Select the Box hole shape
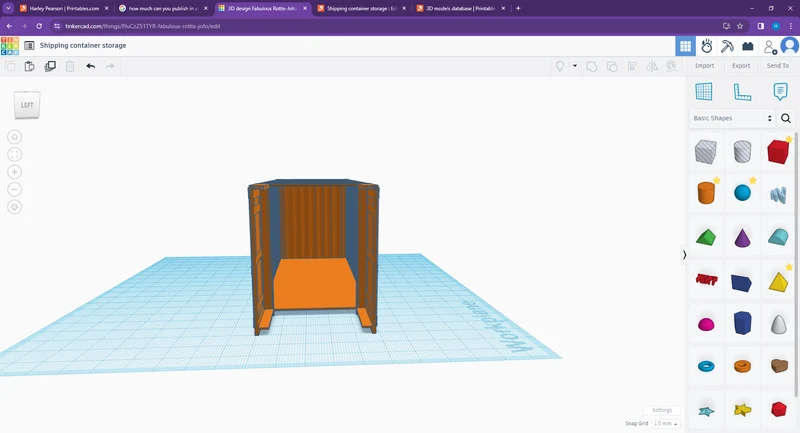Viewport: 800px width, 433px height. pyautogui.click(x=706, y=151)
